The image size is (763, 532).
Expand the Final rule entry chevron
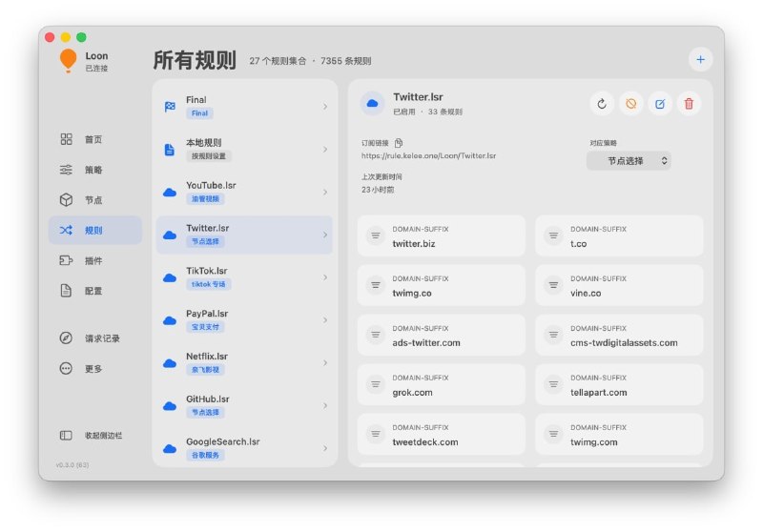tap(325, 107)
